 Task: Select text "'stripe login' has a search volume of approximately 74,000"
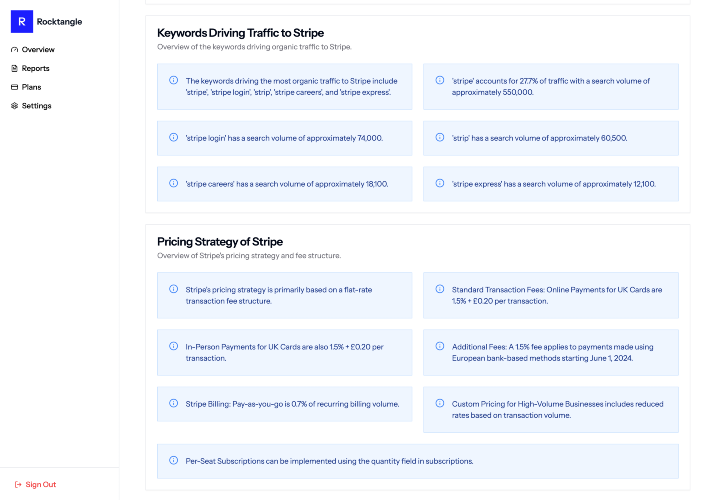tap(284, 138)
